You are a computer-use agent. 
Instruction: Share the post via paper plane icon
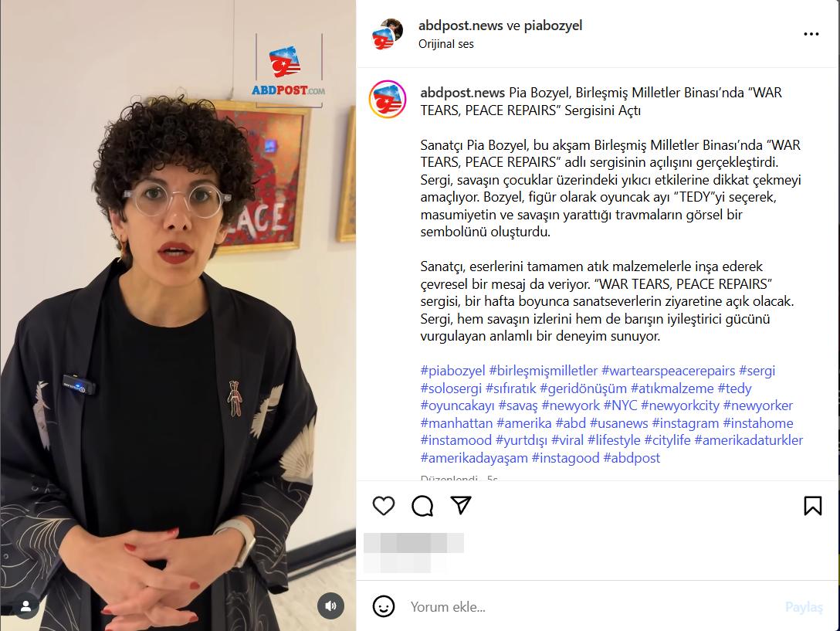tap(461, 505)
